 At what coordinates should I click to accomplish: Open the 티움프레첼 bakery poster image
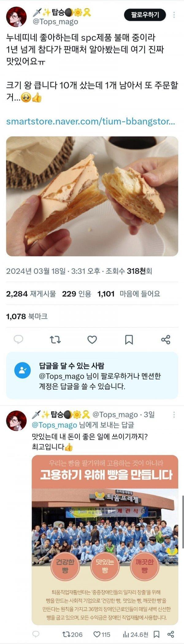coord(105,539)
